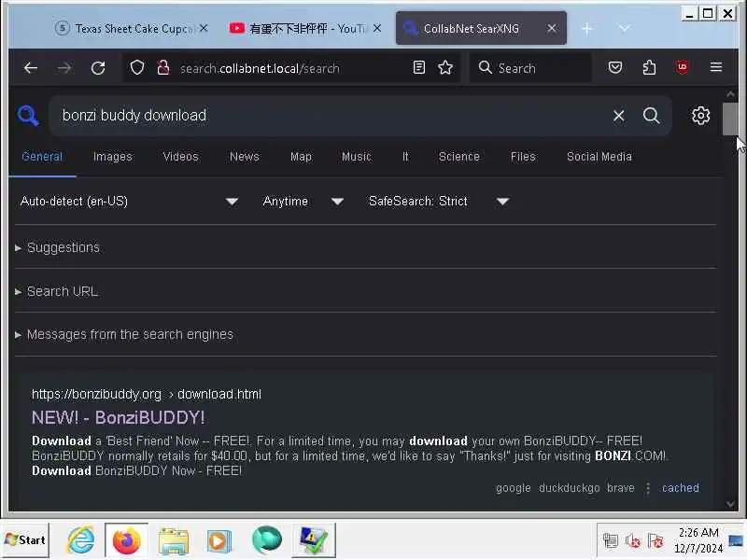Switch to Social Media category

[x=599, y=157]
